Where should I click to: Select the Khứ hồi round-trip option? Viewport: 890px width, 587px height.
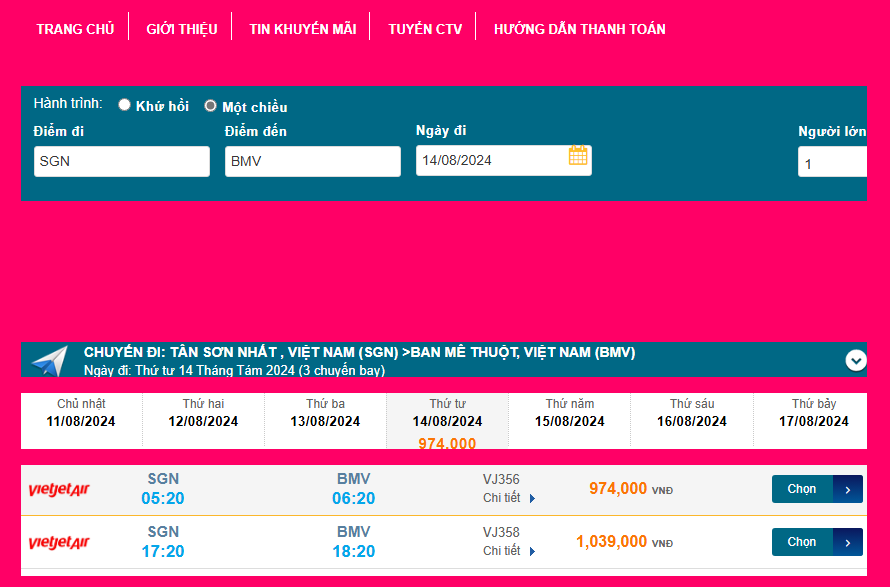click(x=125, y=105)
